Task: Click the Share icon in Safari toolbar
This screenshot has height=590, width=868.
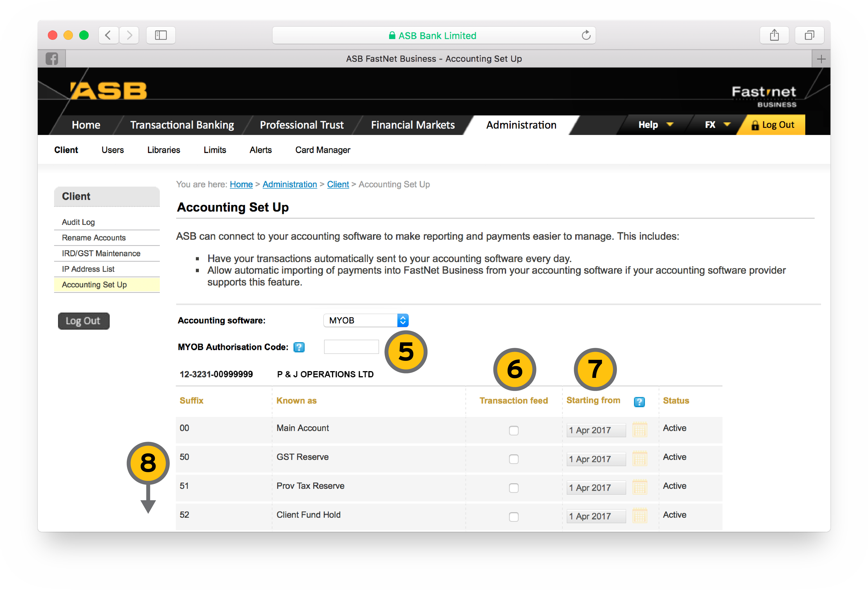Action: point(774,35)
